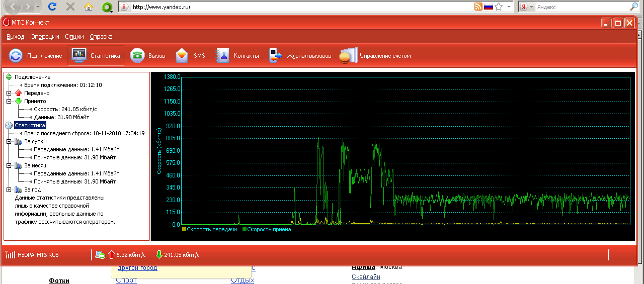This screenshot has width=644, height=284.
Task: Collapse the За месяц tree node
Action: point(9,165)
